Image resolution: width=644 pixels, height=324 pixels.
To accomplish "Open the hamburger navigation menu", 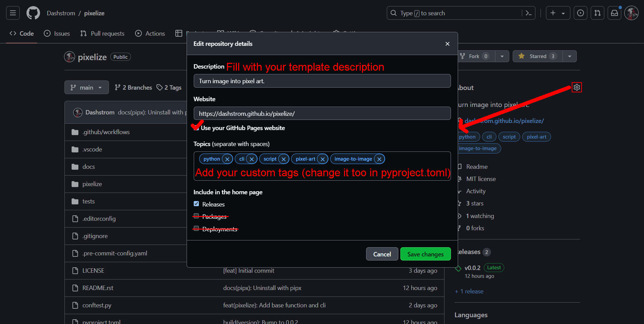I will click(13, 13).
